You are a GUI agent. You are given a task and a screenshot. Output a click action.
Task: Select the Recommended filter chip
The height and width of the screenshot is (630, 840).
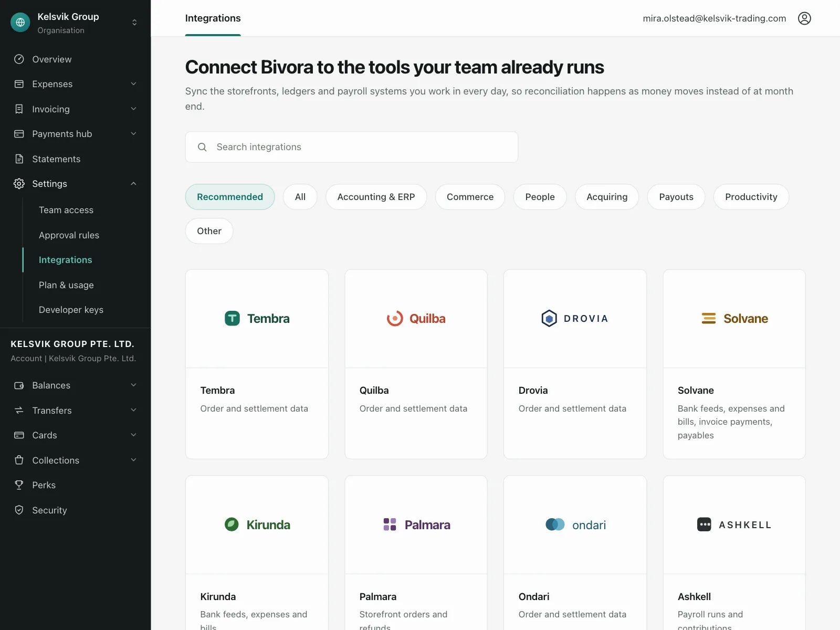click(230, 197)
